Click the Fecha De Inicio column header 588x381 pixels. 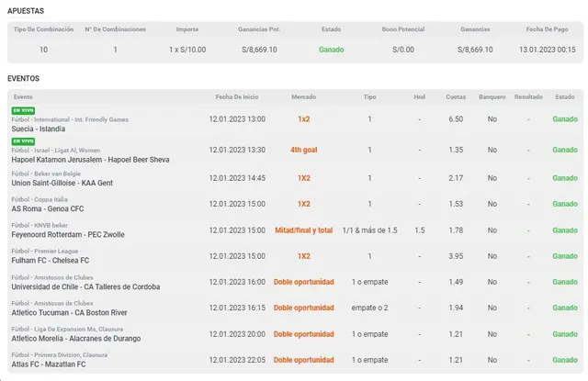[x=237, y=96]
